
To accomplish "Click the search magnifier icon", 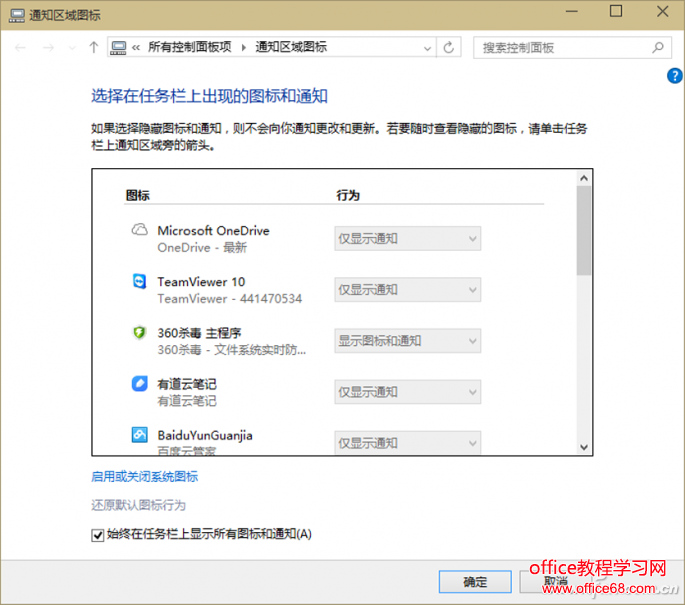I will point(658,47).
